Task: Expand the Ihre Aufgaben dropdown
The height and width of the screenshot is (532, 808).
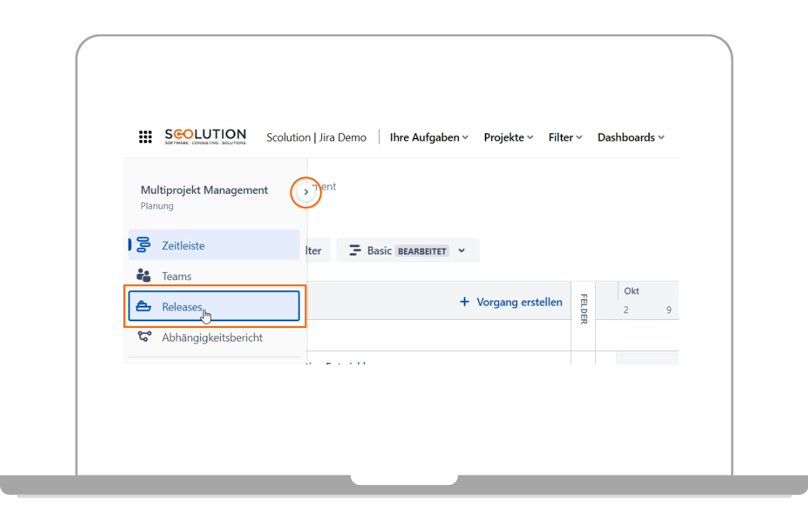Action: [429, 137]
